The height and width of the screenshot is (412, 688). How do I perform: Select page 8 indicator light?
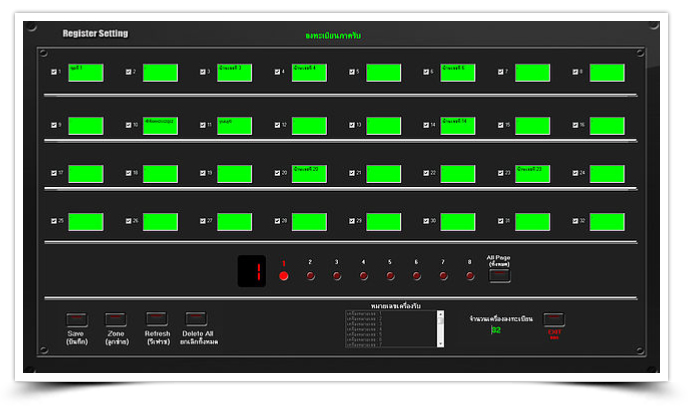pos(469,276)
